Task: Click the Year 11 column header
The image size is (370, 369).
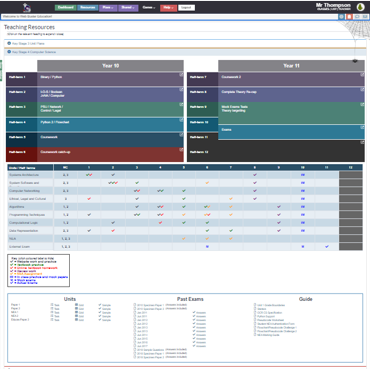Action: [291, 66]
